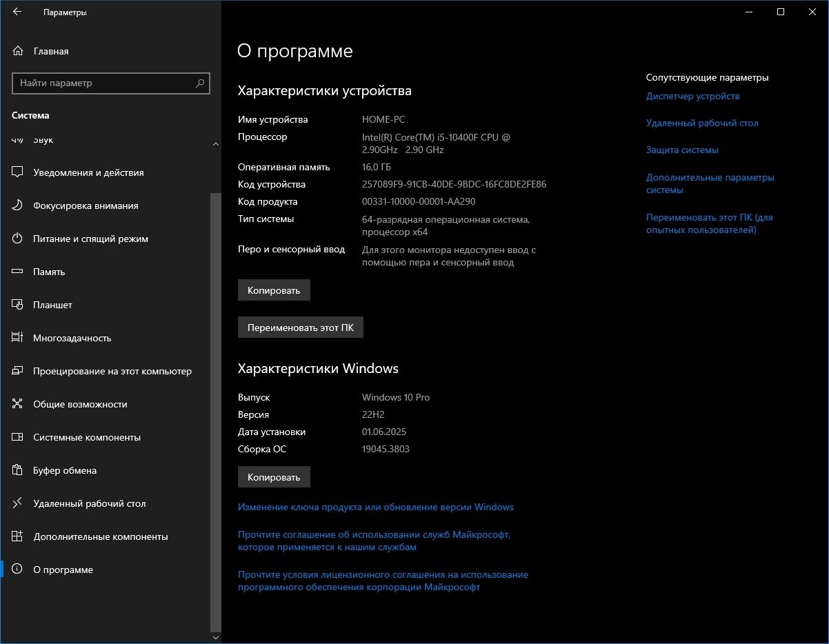Click inside the Найти параметр search field
Screen dimensions: 829x644
click(103, 83)
